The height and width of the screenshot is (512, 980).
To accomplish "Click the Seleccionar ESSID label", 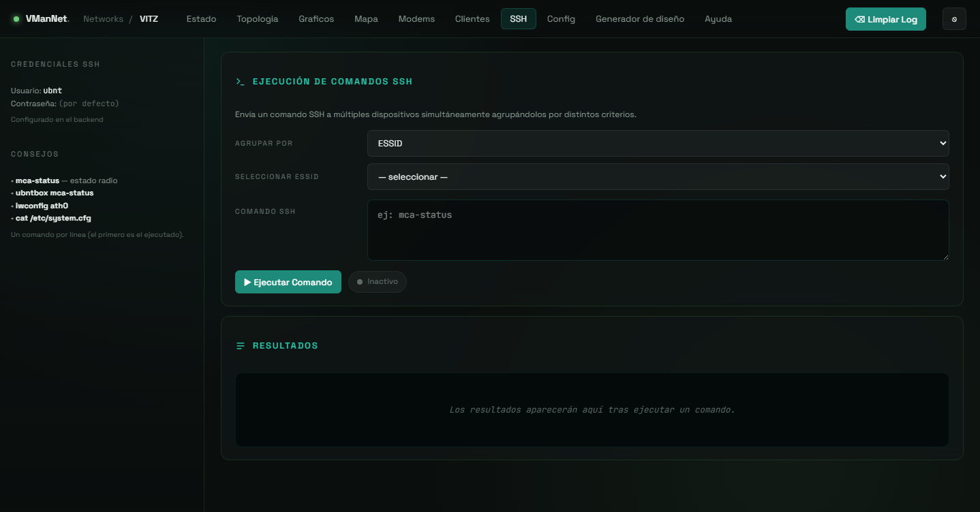I will pos(277,177).
